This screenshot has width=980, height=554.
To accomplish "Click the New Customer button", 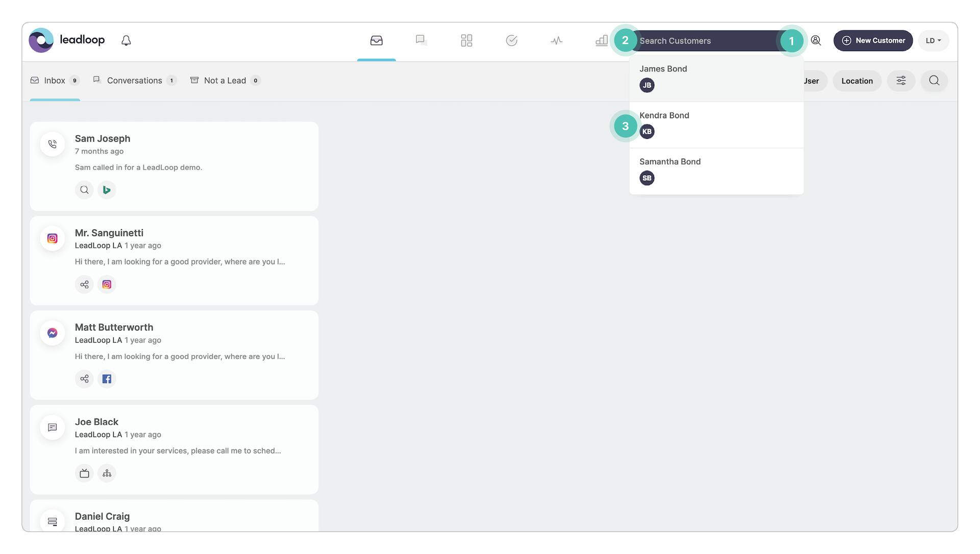I will point(873,40).
